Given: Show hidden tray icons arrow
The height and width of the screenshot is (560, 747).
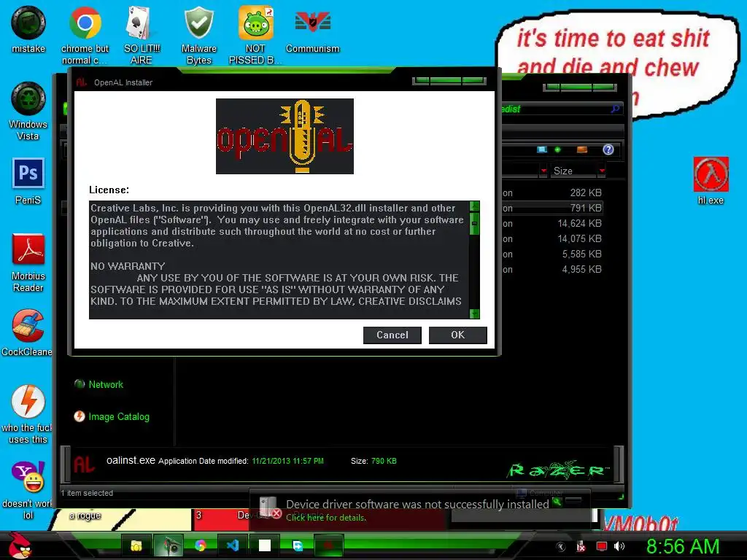Looking at the screenshot, I should (x=561, y=547).
